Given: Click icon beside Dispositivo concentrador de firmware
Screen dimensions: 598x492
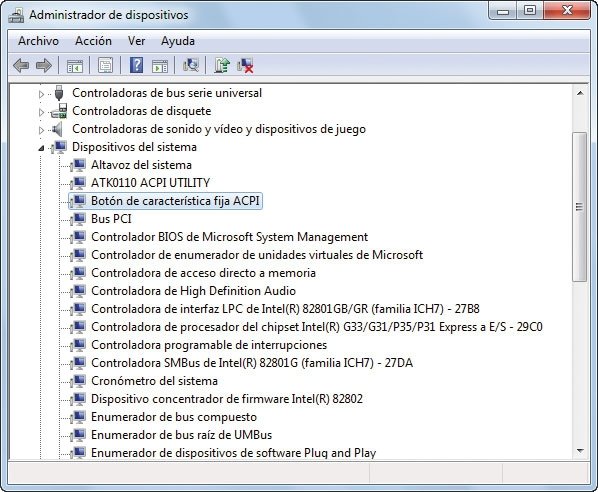Looking at the screenshot, I should (78, 399).
